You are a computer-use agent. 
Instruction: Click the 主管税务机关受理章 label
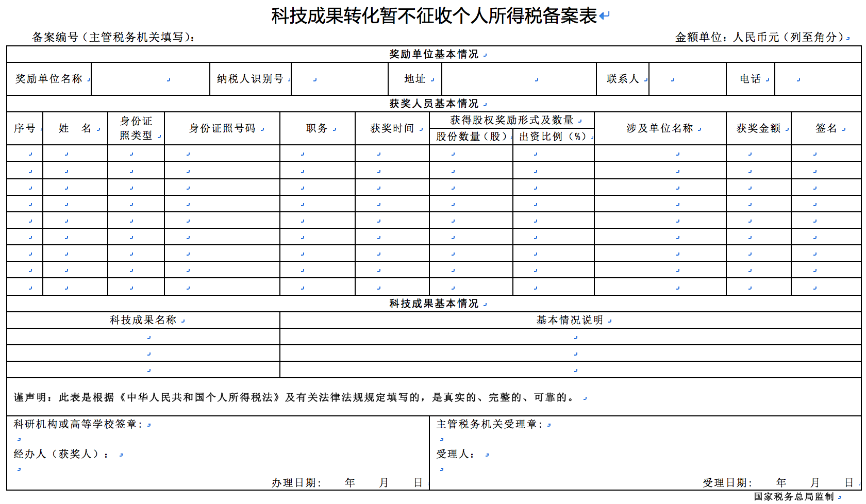489,424
